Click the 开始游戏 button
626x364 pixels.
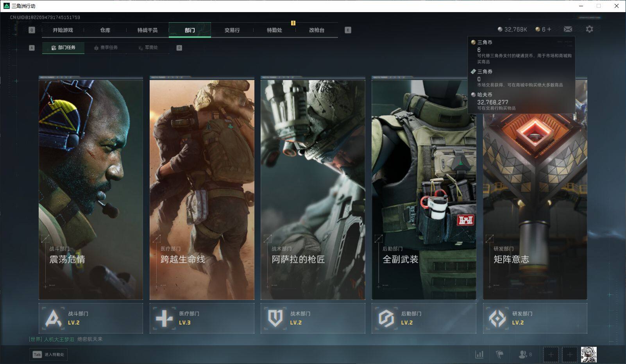point(63,30)
